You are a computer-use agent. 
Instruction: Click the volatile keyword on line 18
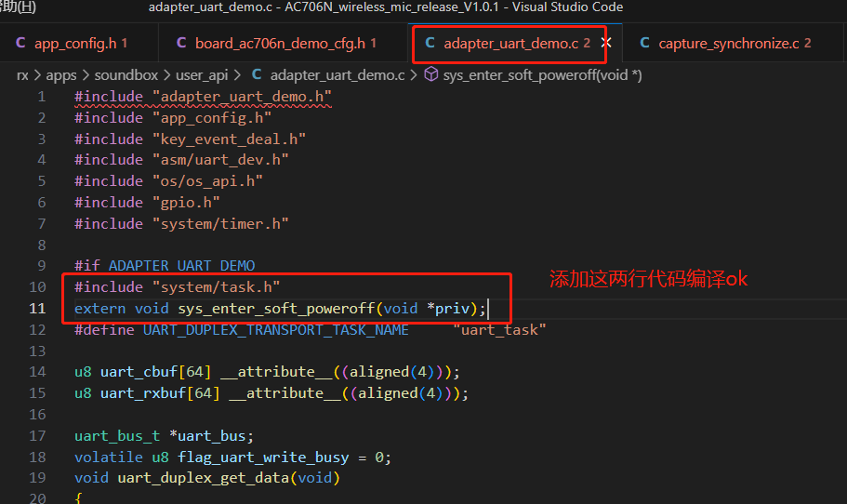[109, 458]
